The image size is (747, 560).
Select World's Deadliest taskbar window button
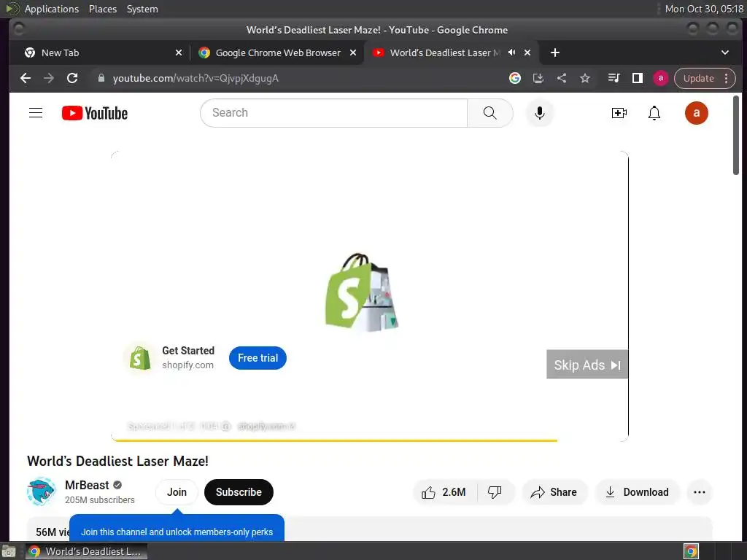86,551
